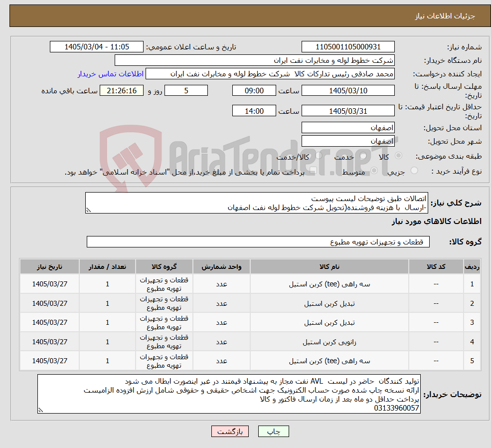Click price validity time 14:00
Screen dimensions: 491x448
point(254,111)
